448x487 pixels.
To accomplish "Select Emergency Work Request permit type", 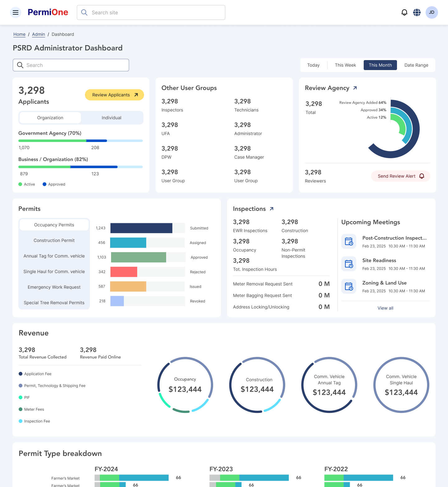I will pos(54,287).
